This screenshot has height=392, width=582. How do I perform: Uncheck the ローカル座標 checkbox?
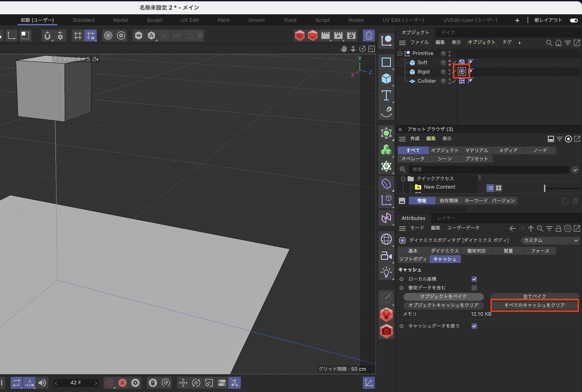474,279
